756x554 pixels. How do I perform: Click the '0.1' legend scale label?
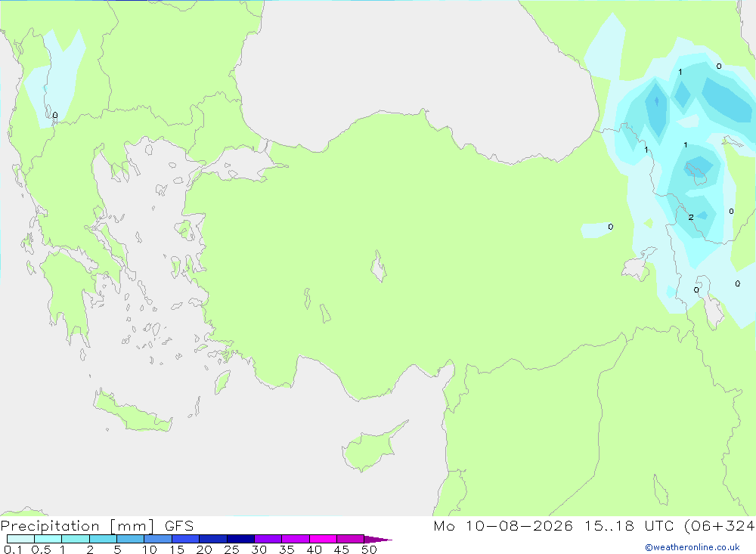pos(13,549)
